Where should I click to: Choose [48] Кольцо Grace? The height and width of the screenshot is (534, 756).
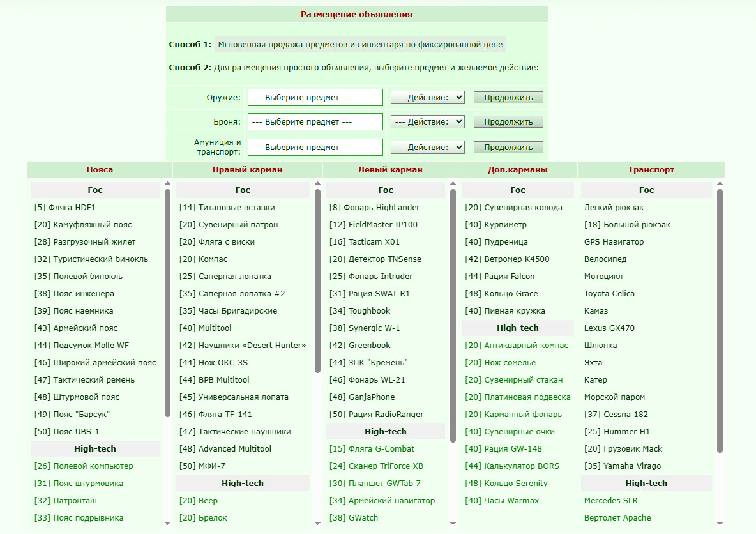pos(501,294)
